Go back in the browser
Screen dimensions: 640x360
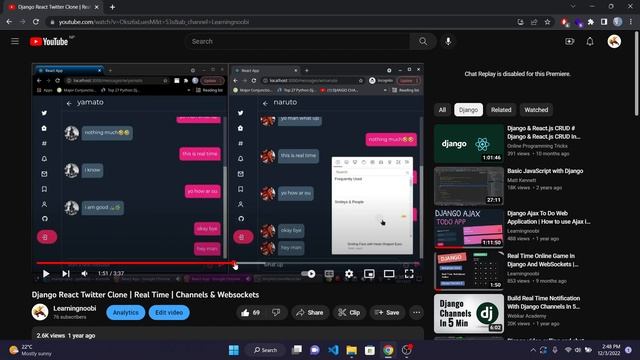(x=9, y=22)
